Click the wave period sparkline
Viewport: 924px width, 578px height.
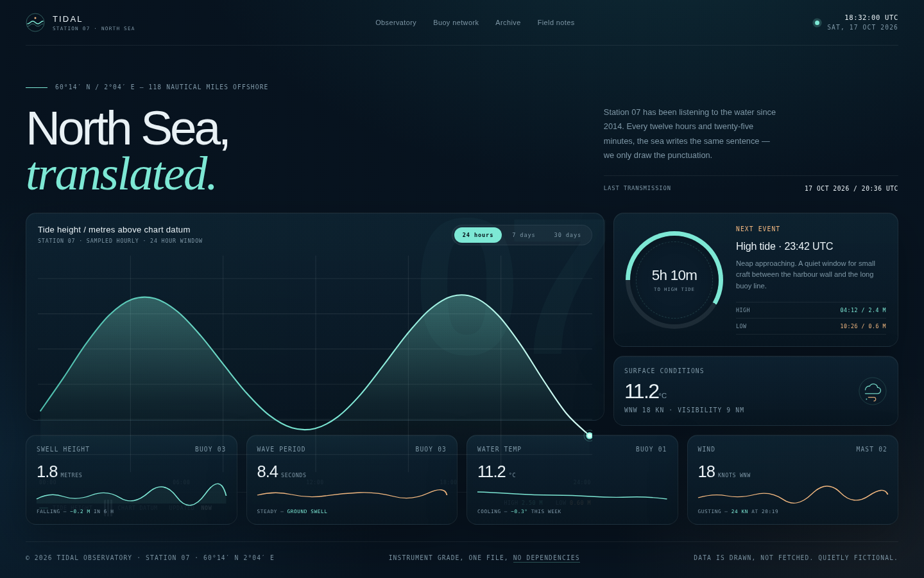click(x=352, y=493)
